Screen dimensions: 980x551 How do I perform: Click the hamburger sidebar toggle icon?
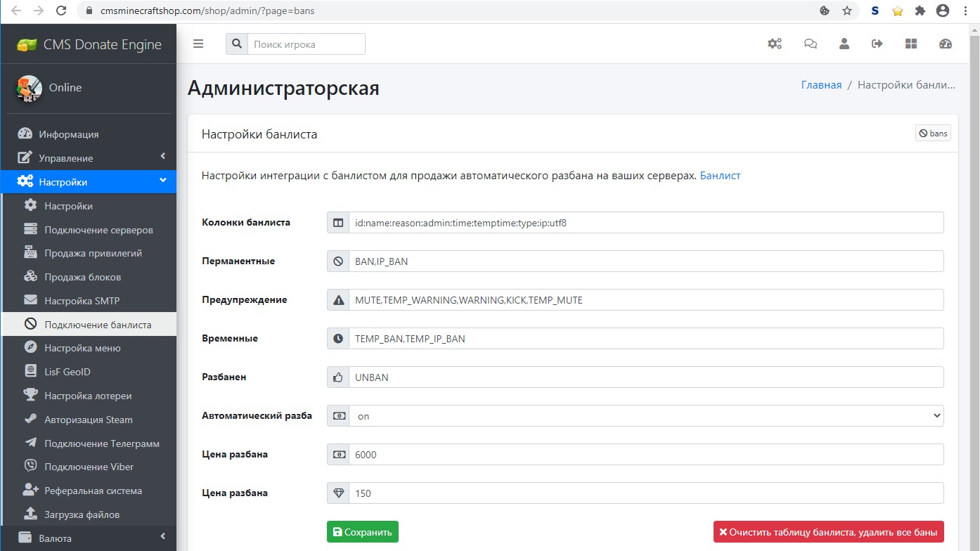coord(198,44)
